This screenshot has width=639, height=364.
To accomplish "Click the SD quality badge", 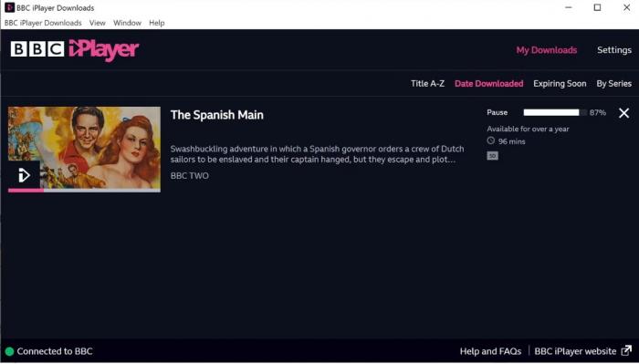I will pyautogui.click(x=492, y=155).
